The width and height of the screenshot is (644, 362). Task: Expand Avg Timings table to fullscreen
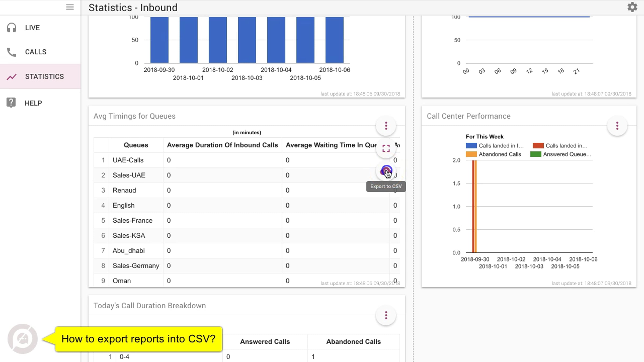pyautogui.click(x=386, y=148)
